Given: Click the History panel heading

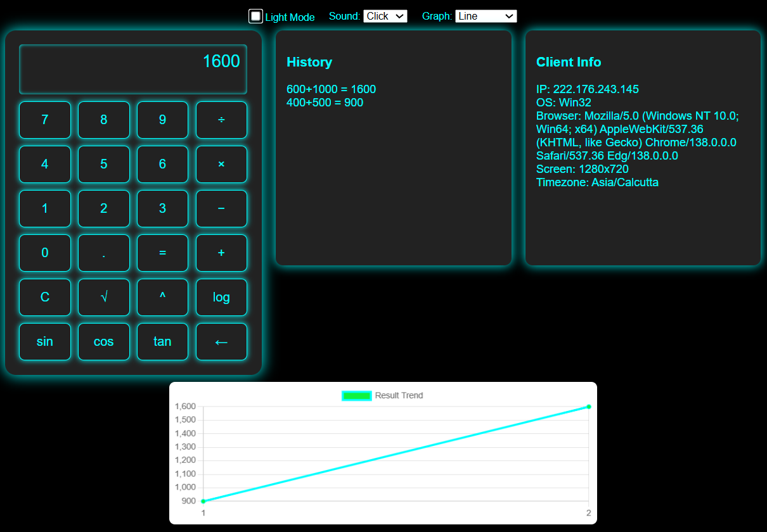Looking at the screenshot, I should tap(309, 62).
